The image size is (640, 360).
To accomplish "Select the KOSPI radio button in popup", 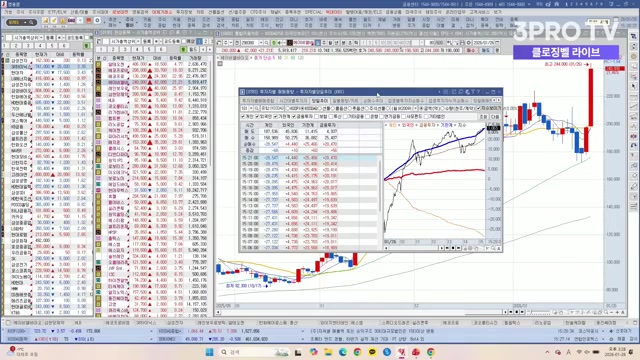I will coord(287,109).
